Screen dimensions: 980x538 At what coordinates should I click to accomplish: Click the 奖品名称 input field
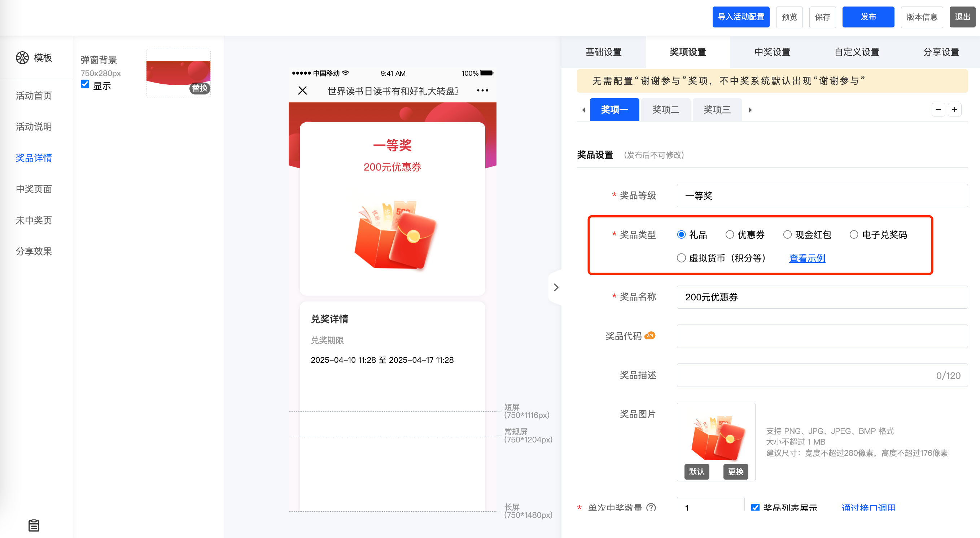point(822,297)
